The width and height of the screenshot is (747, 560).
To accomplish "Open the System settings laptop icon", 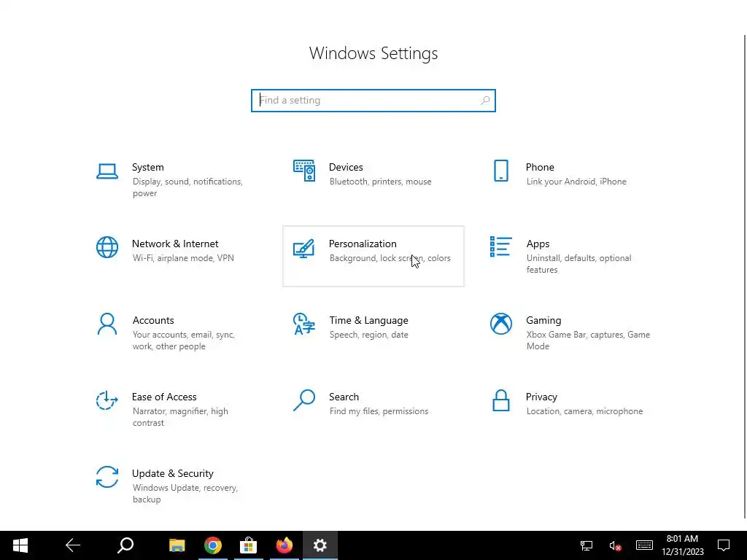I will [107, 171].
